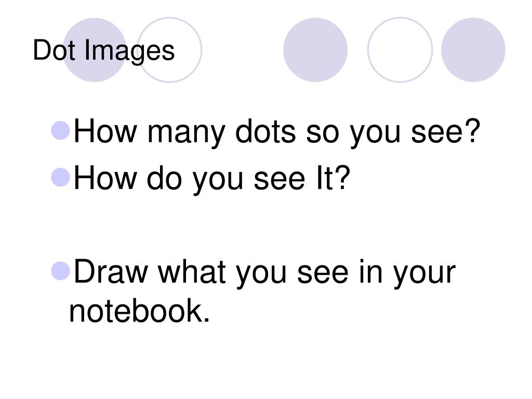Click the filled circle behind 'Dot'
This screenshot has width=532, height=399.
(95, 50)
